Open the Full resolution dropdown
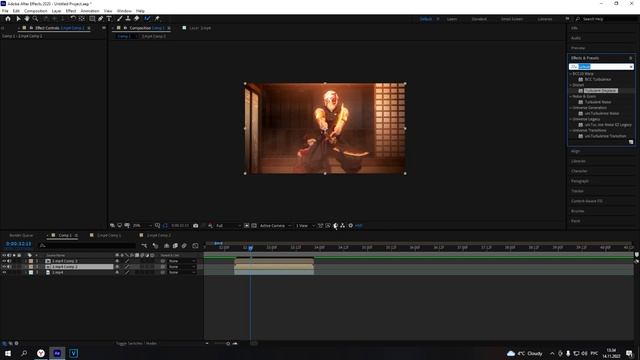Viewport: 640px width, 360px height. click(x=228, y=226)
